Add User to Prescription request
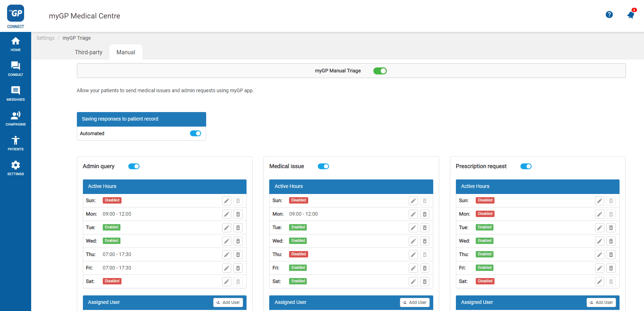This screenshot has width=644, height=311. (x=601, y=302)
